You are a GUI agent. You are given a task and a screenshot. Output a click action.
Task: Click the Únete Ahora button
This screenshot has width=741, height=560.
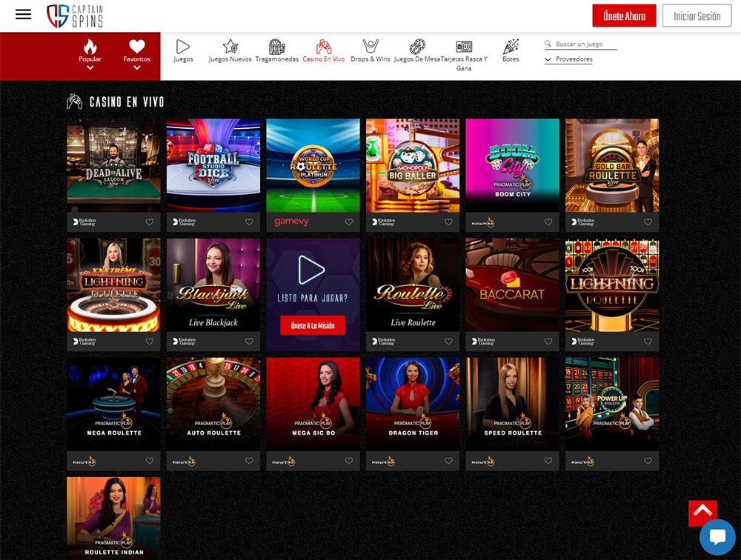pyautogui.click(x=624, y=16)
